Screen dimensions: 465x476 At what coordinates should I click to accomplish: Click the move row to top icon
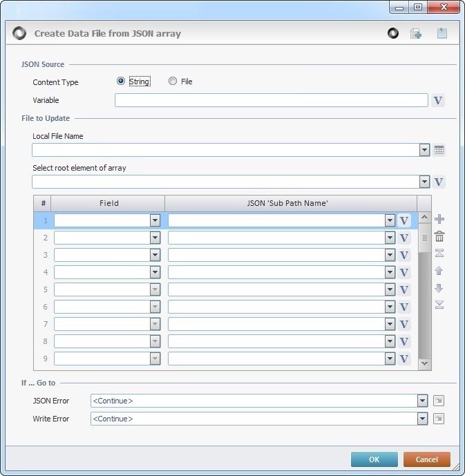439,254
